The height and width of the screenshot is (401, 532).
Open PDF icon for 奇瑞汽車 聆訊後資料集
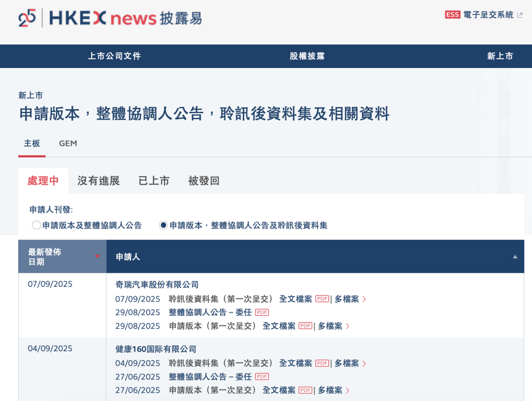click(322, 299)
